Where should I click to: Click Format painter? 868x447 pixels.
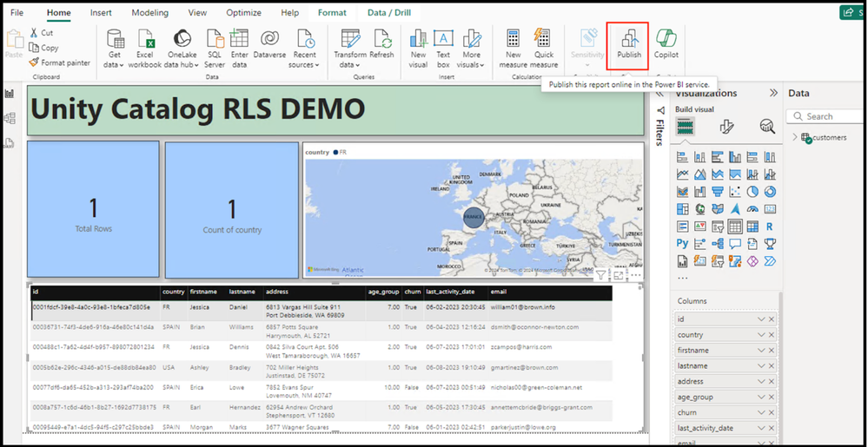pyautogui.click(x=60, y=62)
